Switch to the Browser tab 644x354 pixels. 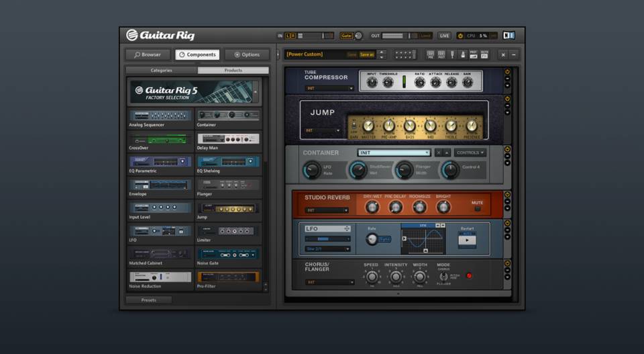(148, 54)
